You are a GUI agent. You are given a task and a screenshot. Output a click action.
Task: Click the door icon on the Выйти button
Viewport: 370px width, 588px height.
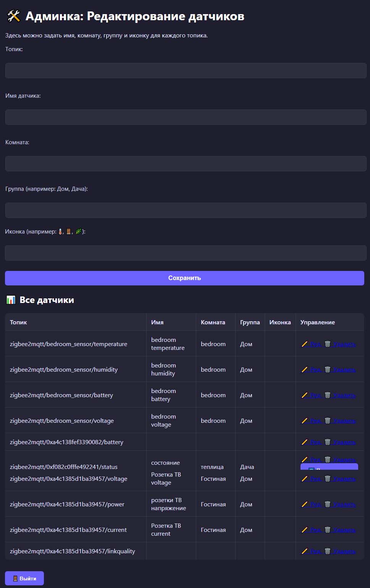tap(15, 578)
